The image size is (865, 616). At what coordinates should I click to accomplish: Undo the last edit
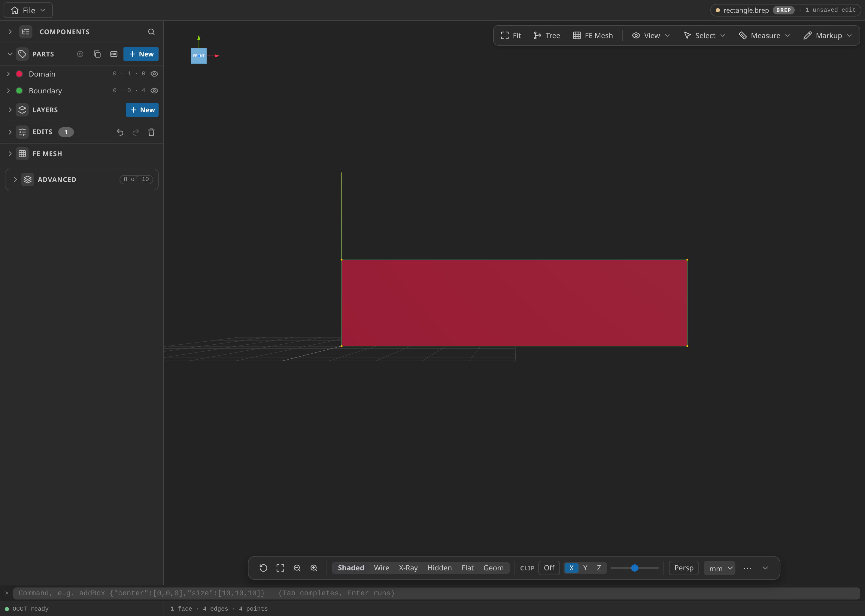click(120, 132)
